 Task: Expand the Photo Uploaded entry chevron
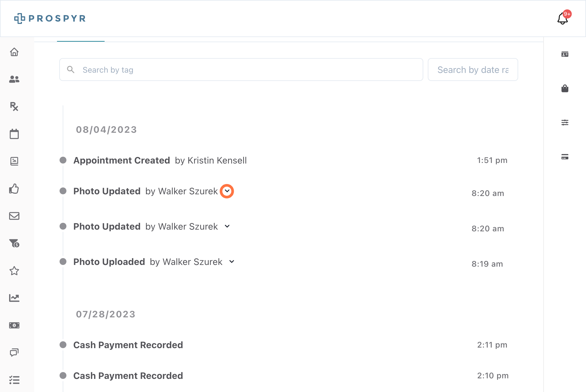[x=232, y=262]
